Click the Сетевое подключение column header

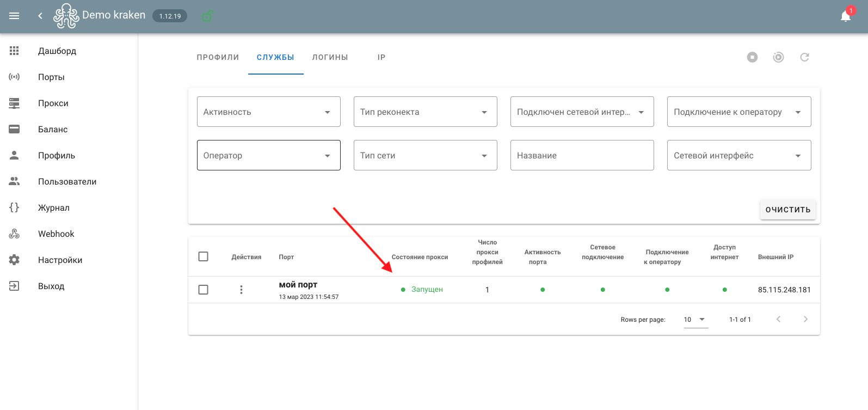(x=602, y=252)
